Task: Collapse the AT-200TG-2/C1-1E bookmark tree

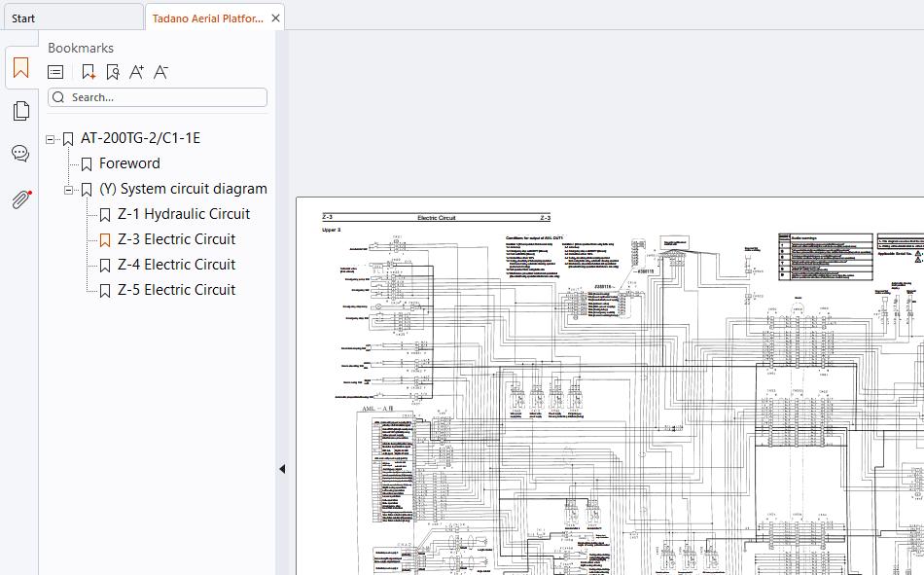Action: pos(50,140)
